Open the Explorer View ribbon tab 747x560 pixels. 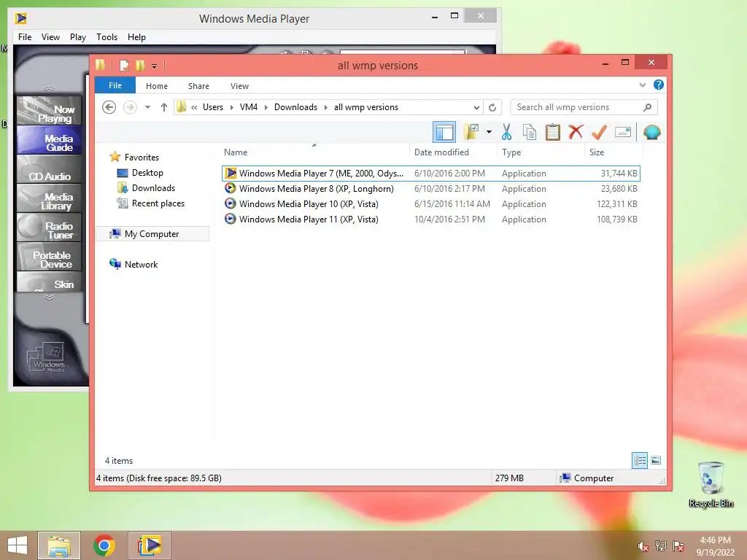coord(239,86)
